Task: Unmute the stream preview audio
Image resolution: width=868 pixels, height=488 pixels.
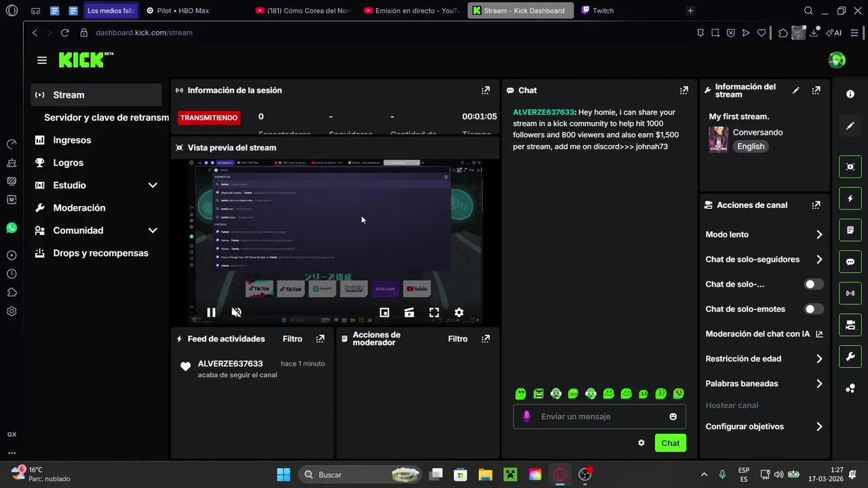Action: coord(236,312)
